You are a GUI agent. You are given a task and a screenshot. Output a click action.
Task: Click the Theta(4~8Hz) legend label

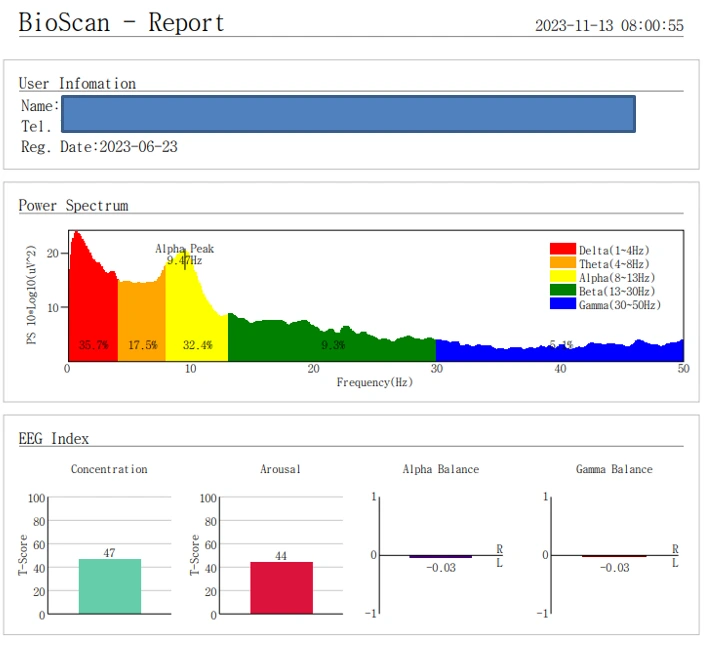click(x=614, y=264)
